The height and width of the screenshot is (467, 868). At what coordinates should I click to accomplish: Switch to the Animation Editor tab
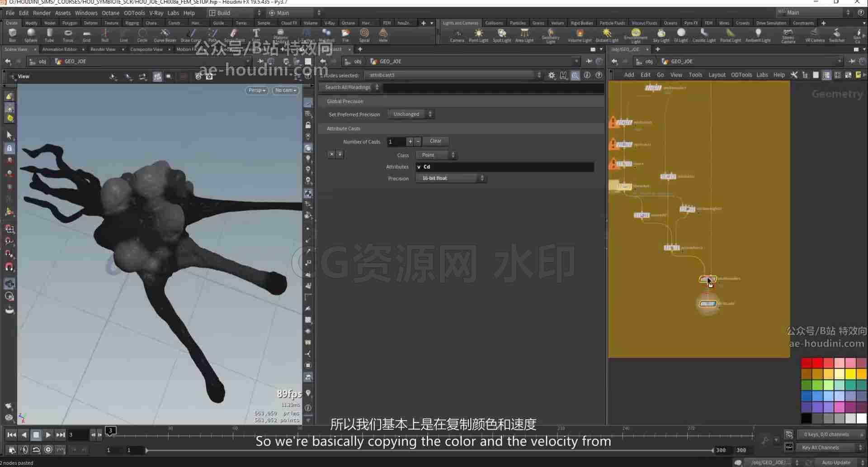tap(60, 49)
